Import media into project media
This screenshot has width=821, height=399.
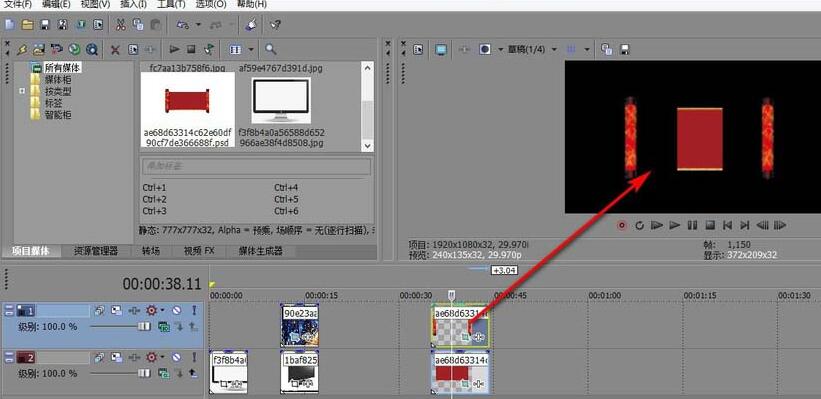pyautogui.click(x=39, y=49)
